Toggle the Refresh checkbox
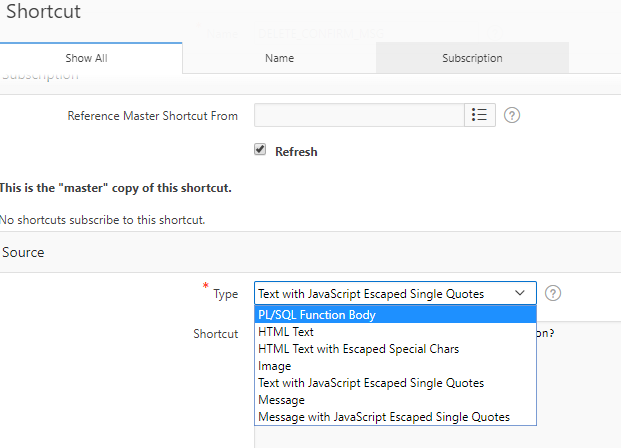Image resolution: width=621 pixels, height=448 pixels. (261, 150)
